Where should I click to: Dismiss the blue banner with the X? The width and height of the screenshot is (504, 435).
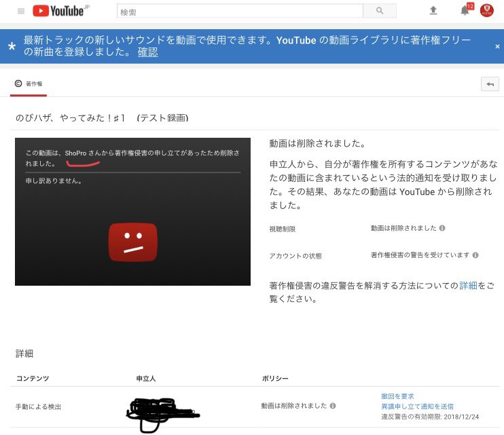[x=497, y=47]
